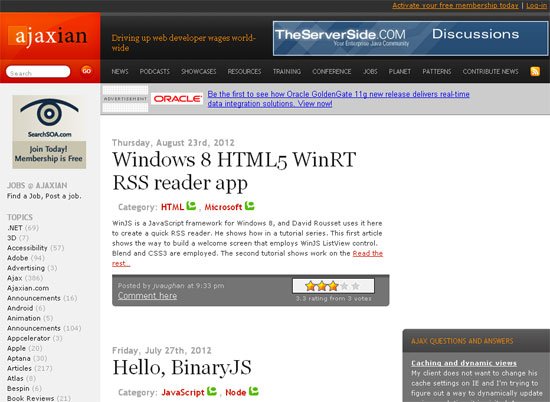Open the Ajaxian.com topic

[28, 288]
